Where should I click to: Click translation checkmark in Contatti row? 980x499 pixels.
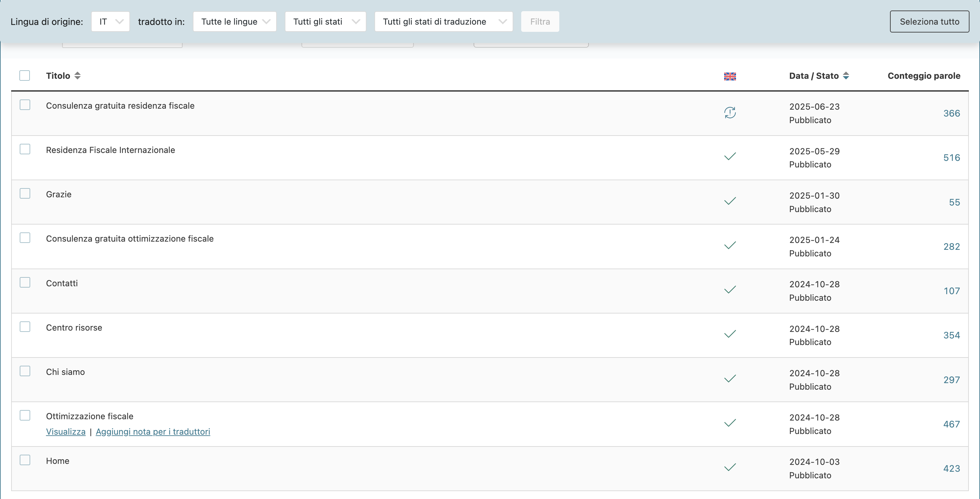click(x=730, y=290)
